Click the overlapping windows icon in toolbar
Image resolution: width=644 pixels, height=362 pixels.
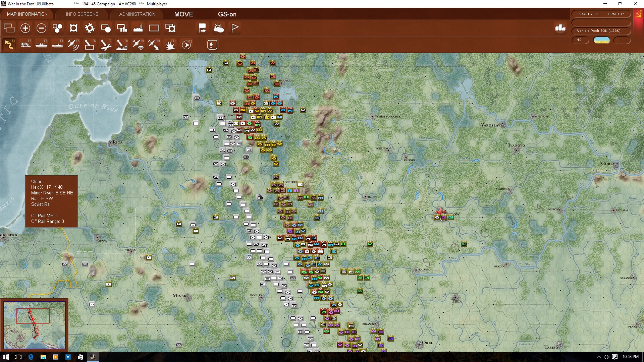tap(9, 28)
